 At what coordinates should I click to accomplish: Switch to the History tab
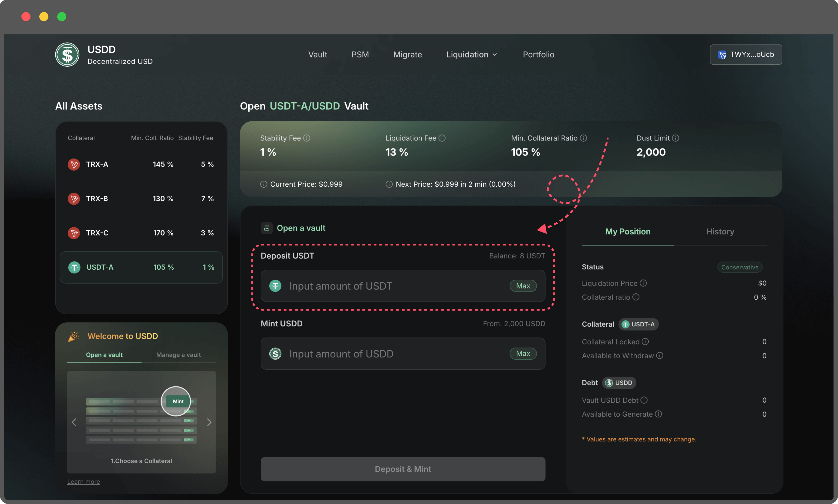(x=720, y=232)
